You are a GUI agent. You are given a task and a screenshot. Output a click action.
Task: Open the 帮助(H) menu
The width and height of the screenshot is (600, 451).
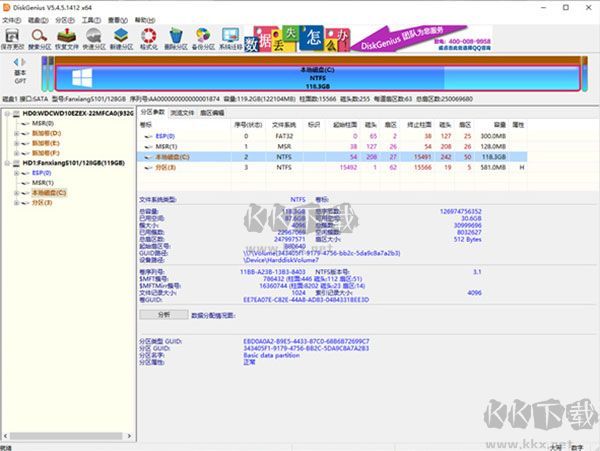tap(145, 20)
